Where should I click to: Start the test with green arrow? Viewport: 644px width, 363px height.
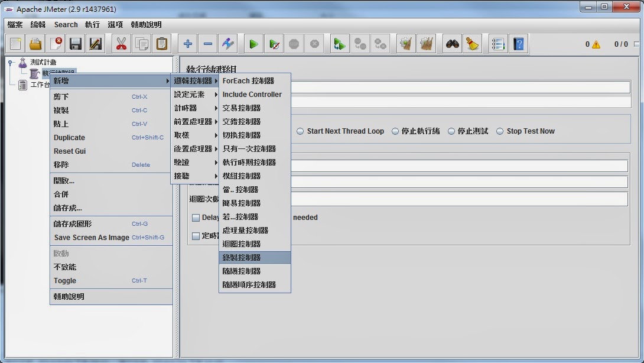pyautogui.click(x=254, y=44)
